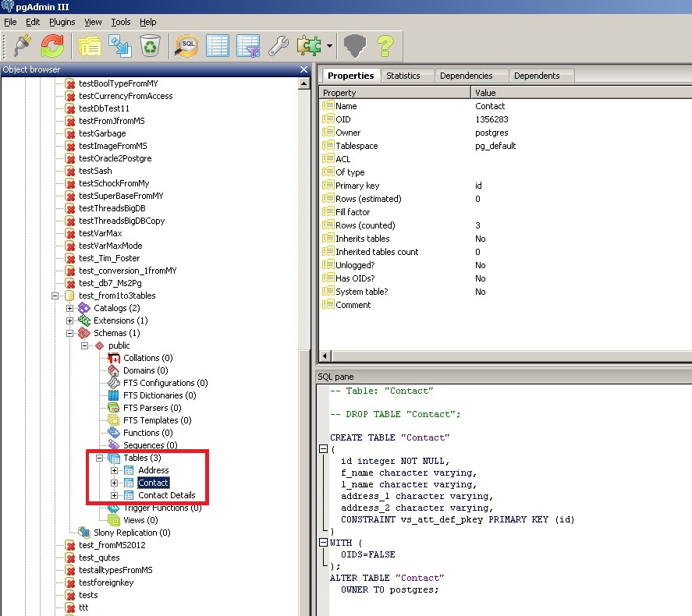
Task: Collapse the Tables (3) node
Action: point(99,458)
